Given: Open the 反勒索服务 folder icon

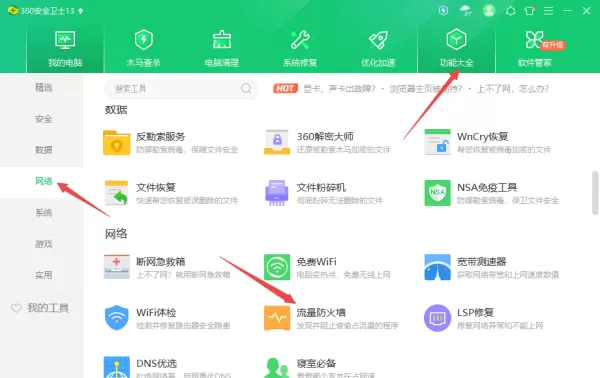Looking at the screenshot, I should (x=117, y=142).
